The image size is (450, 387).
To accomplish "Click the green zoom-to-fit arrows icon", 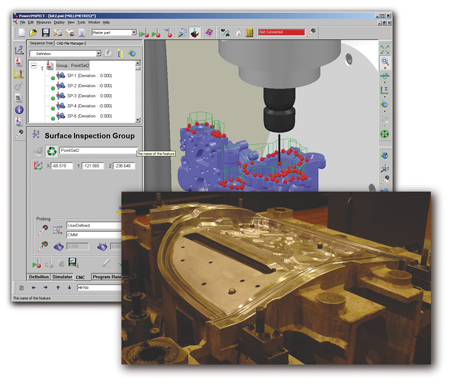I will pos(385,50).
